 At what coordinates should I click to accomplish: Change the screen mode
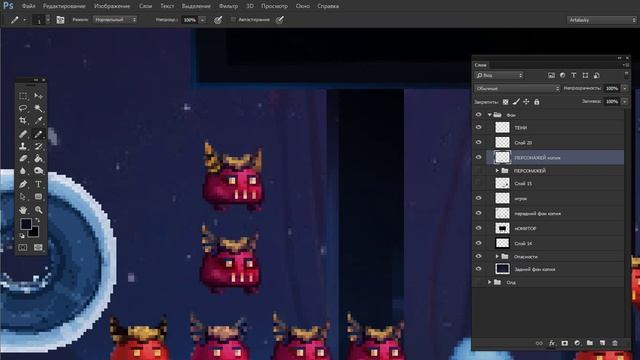point(38,247)
